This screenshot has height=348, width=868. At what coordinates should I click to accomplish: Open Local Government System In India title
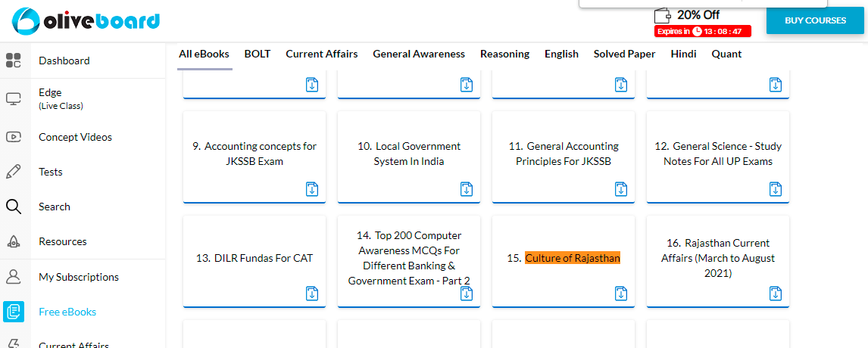click(x=409, y=154)
